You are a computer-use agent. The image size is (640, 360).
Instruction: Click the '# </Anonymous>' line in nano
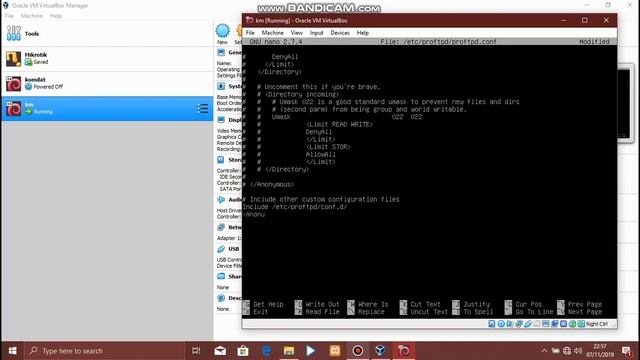point(268,184)
